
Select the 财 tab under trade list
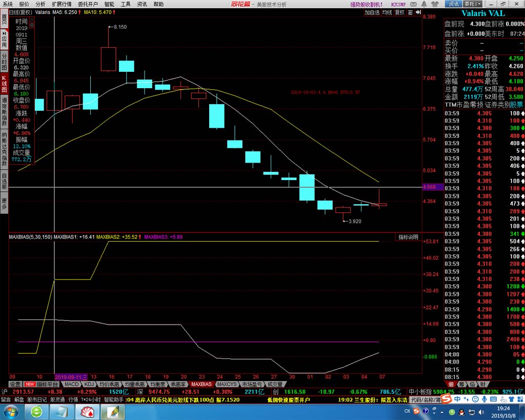(482, 384)
